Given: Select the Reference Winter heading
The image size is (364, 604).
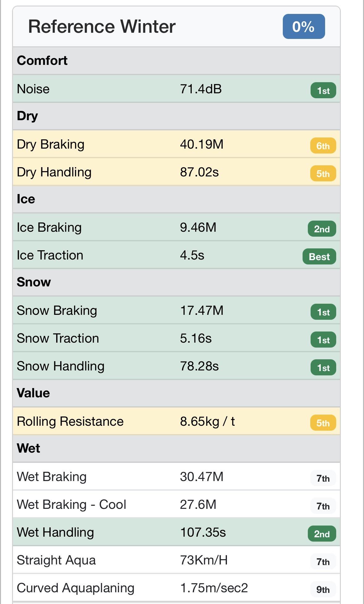Looking at the screenshot, I should [x=102, y=27].
